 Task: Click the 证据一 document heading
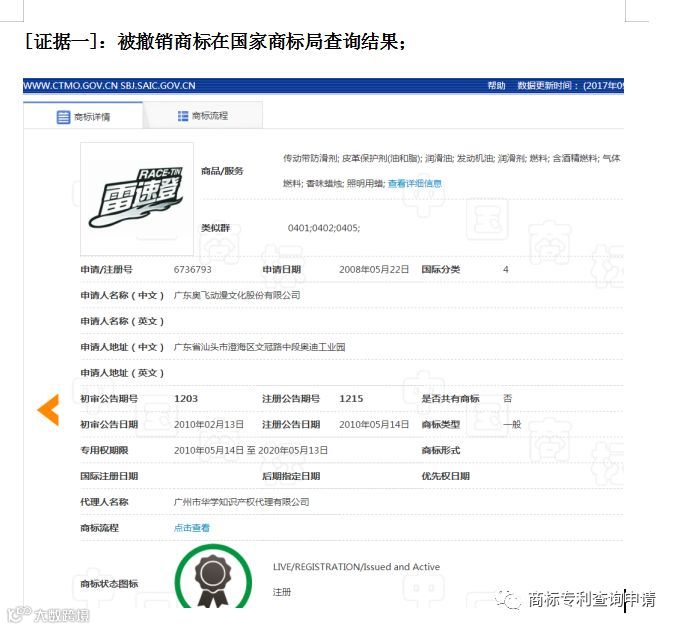coord(214,41)
